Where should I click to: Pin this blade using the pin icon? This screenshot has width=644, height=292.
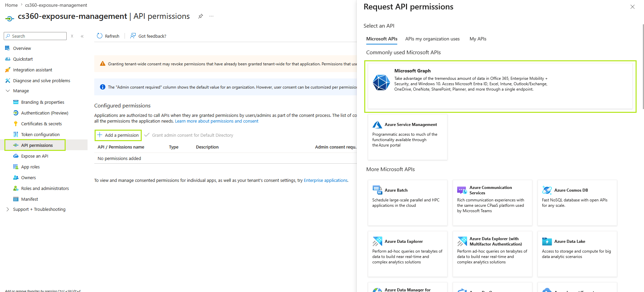point(201,16)
